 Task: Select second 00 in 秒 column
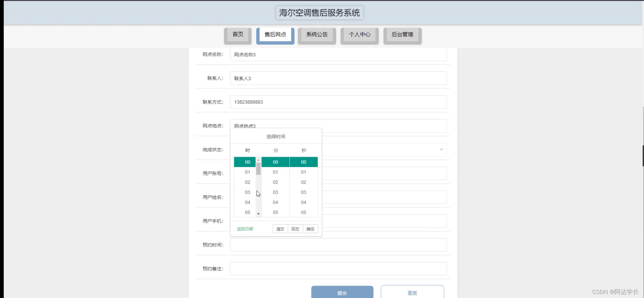click(303, 162)
